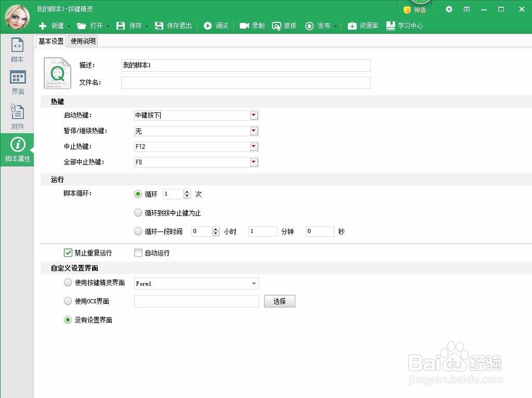Click the user avatar picture

point(17,16)
